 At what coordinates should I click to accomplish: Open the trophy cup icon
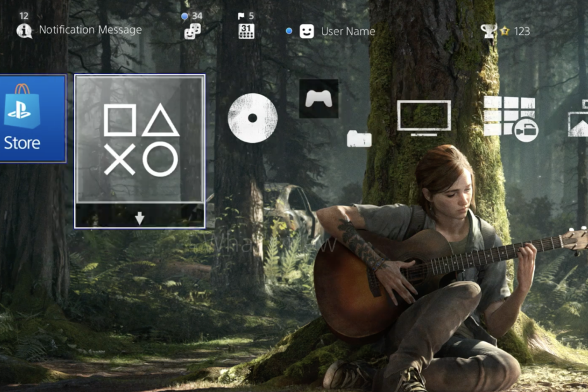point(488,31)
